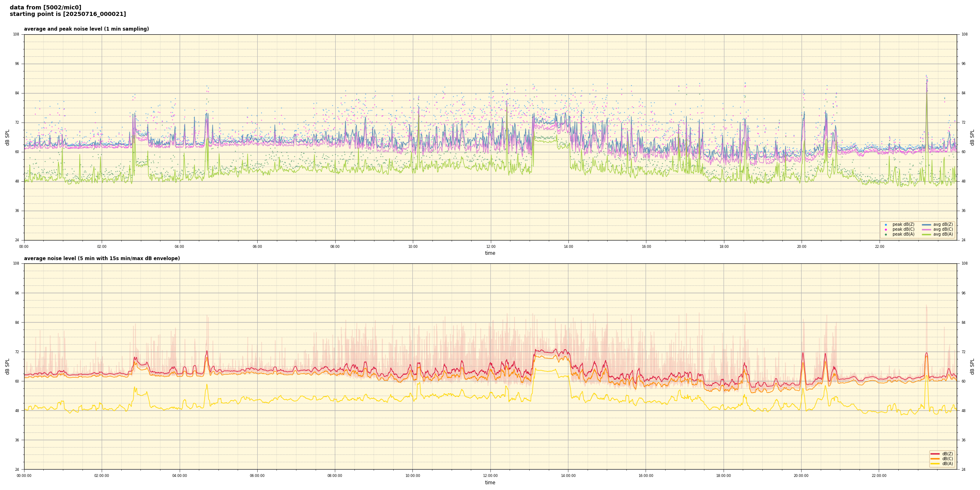
Task: Click the 'data from [5002/mic0]' header text
Action: (45, 7)
